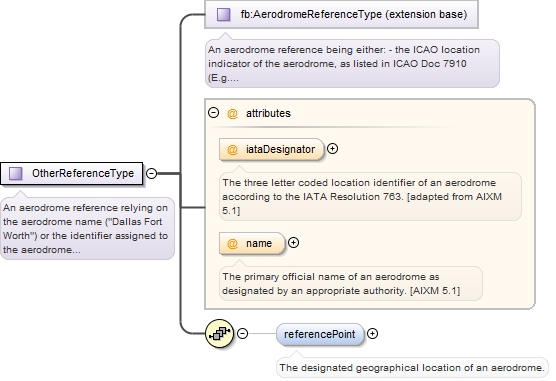Expand the referencePoint element
Screen dimensions: 556x381
(x=372, y=333)
